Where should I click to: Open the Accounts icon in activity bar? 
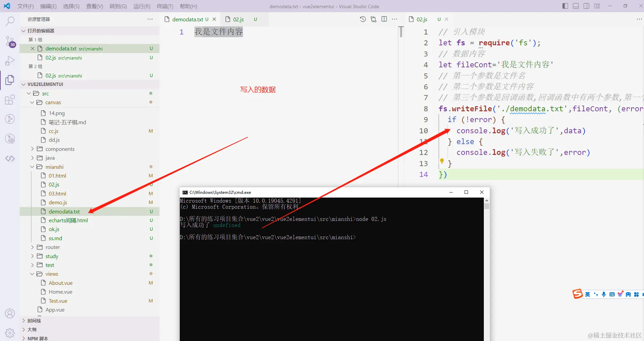pos(10,314)
